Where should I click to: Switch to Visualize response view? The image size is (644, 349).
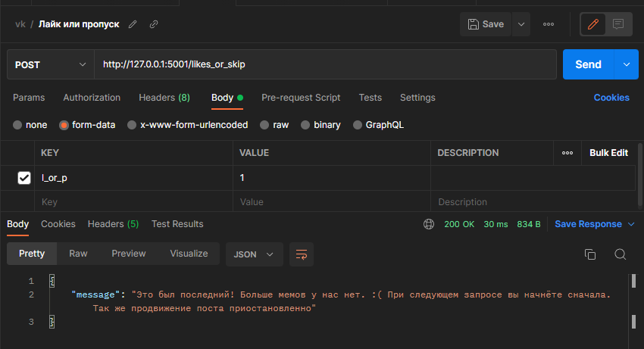tap(189, 254)
